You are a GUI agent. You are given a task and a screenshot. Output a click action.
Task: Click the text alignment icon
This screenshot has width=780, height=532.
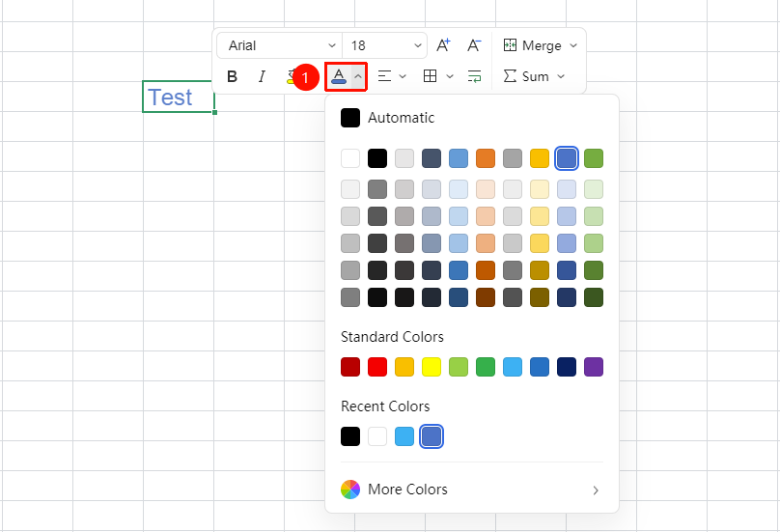coord(384,76)
